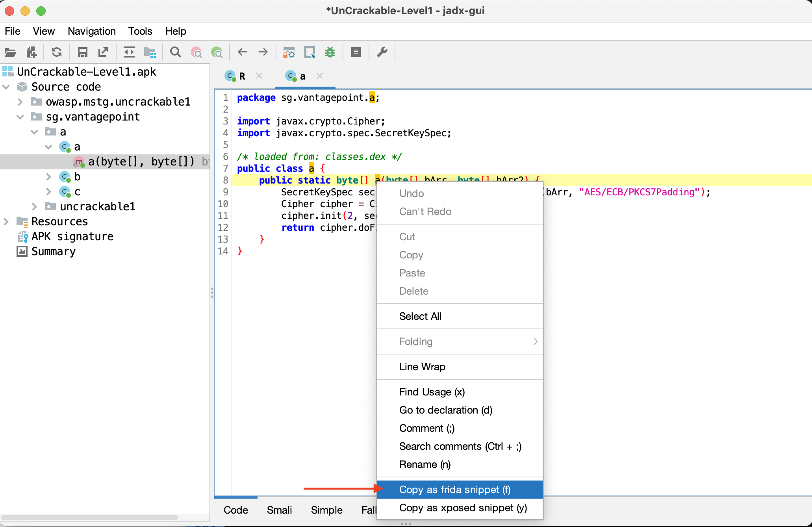
Task: Collapse the sg.vantagepoint package node
Action: pos(20,117)
